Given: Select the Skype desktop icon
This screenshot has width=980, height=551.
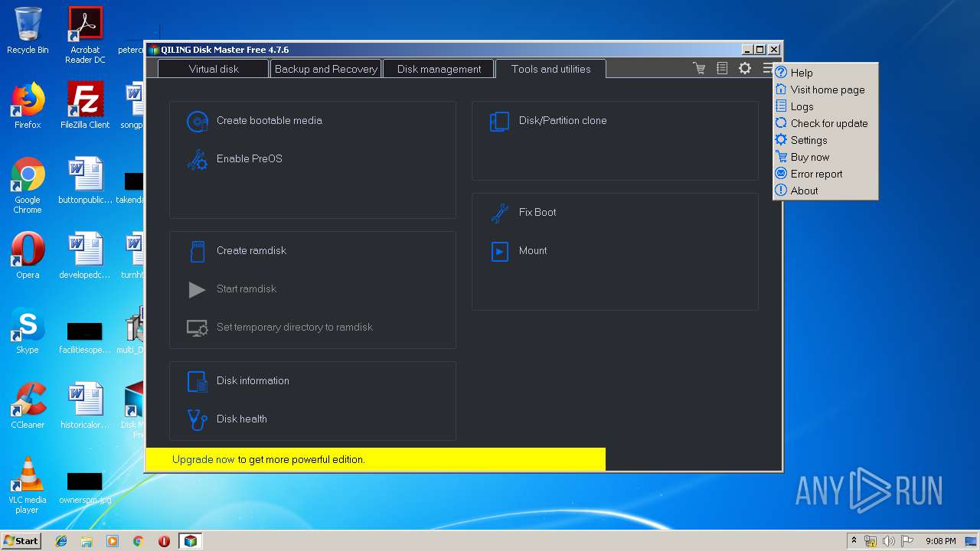Looking at the screenshot, I should (28, 331).
